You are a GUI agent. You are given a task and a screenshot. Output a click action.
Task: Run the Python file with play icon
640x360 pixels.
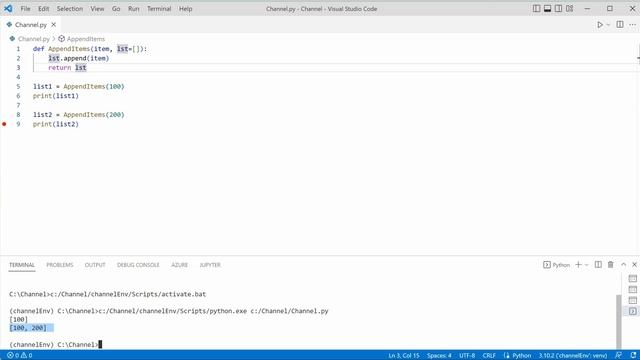(600, 25)
